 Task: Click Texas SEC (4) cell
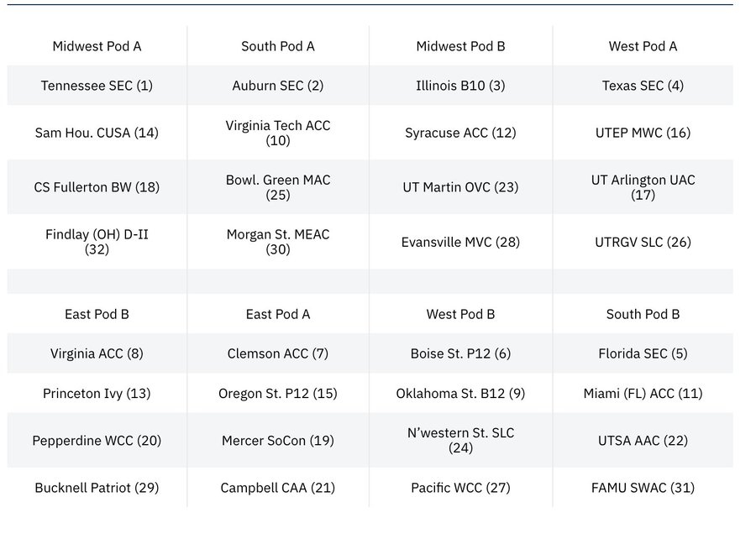point(643,86)
